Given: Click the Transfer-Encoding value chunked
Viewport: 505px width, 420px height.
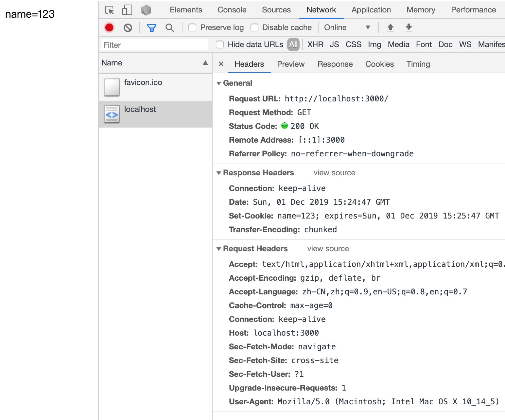Looking at the screenshot, I should click(x=321, y=230).
